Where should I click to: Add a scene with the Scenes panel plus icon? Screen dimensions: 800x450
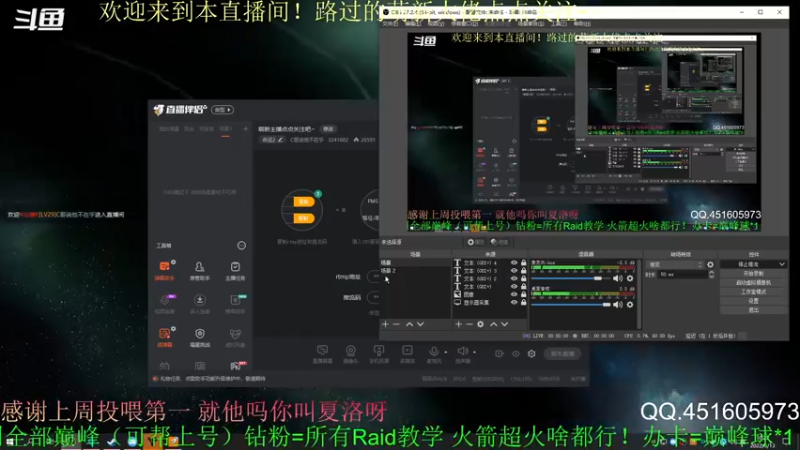point(385,324)
